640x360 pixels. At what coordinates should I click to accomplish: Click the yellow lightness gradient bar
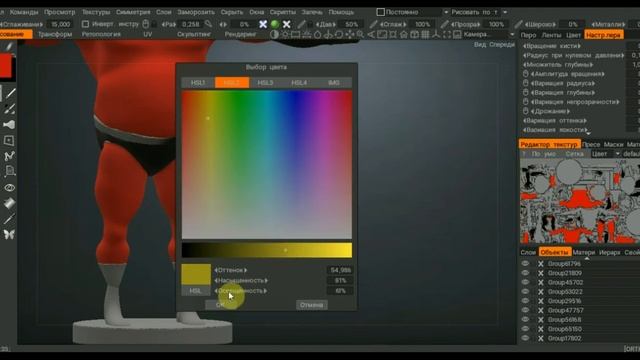tap(267, 250)
